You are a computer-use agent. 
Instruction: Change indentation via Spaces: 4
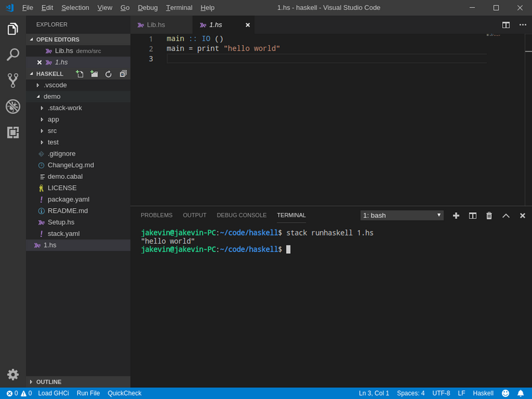(410, 393)
